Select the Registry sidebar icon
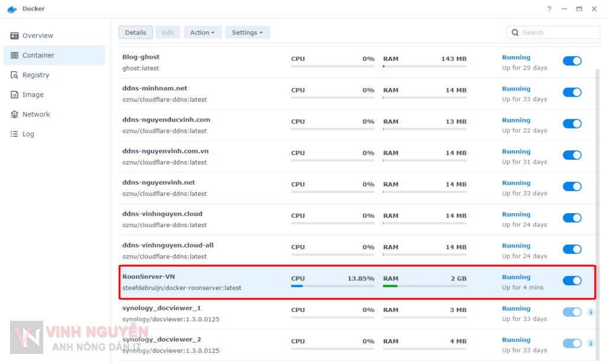Screen dimensions: 606x364 point(14,75)
